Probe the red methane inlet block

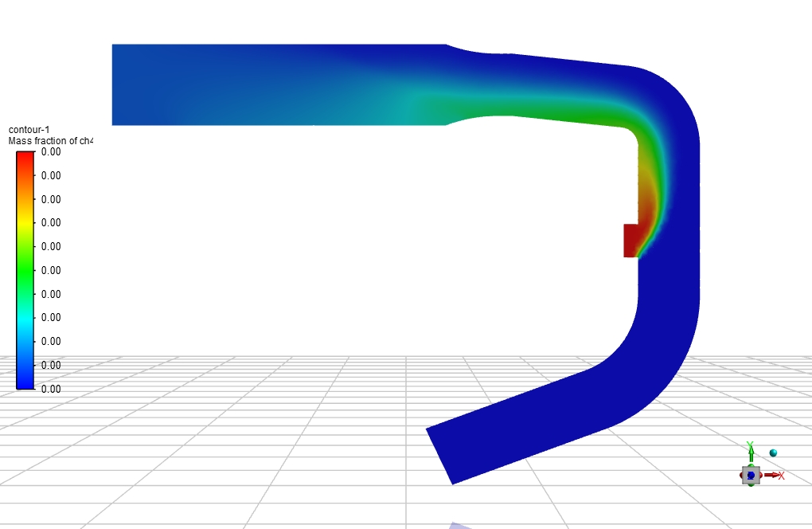click(630, 240)
